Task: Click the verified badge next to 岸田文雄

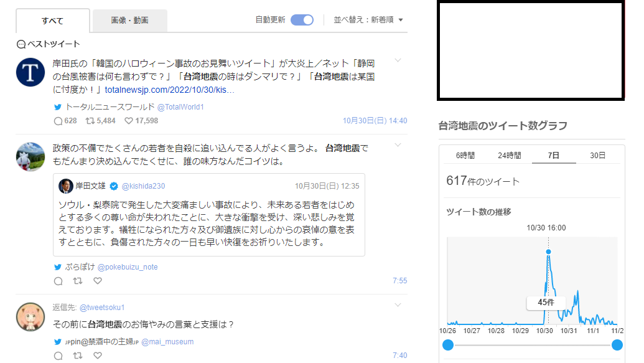Action: pyautogui.click(x=114, y=186)
